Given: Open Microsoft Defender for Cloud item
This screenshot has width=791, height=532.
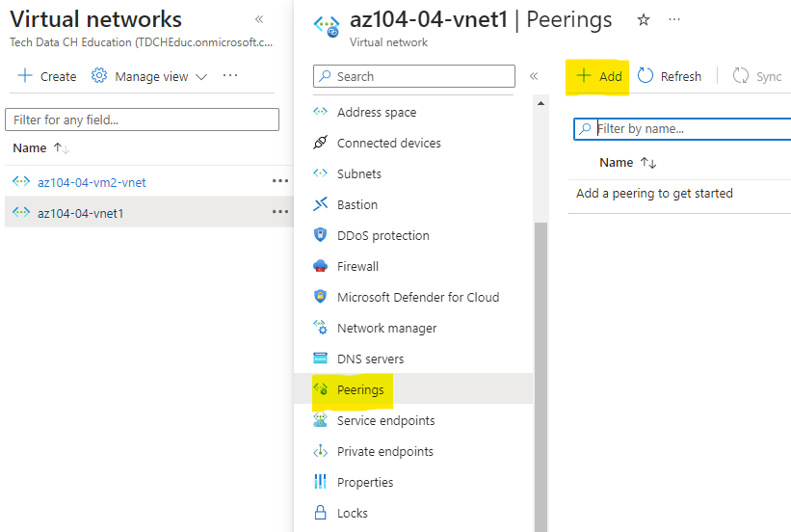Looking at the screenshot, I should point(418,297).
